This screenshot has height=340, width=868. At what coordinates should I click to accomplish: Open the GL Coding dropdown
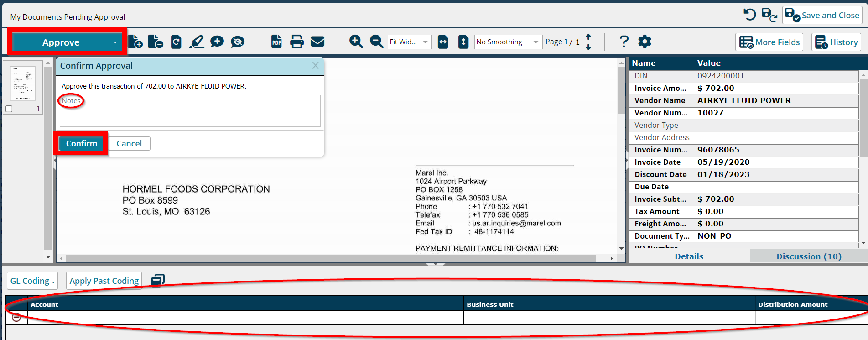tap(32, 281)
